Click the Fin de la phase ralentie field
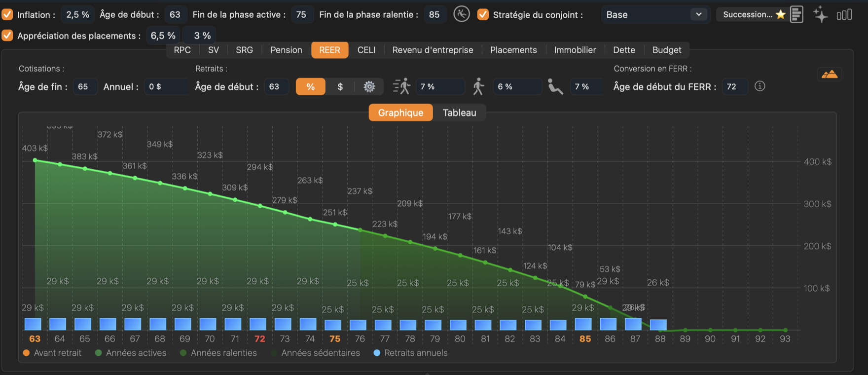 coord(434,14)
